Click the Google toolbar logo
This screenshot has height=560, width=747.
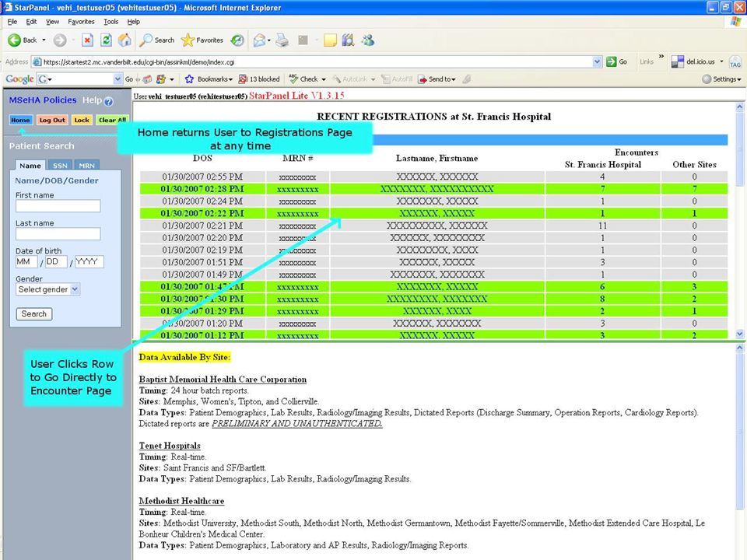(x=19, y=79)
